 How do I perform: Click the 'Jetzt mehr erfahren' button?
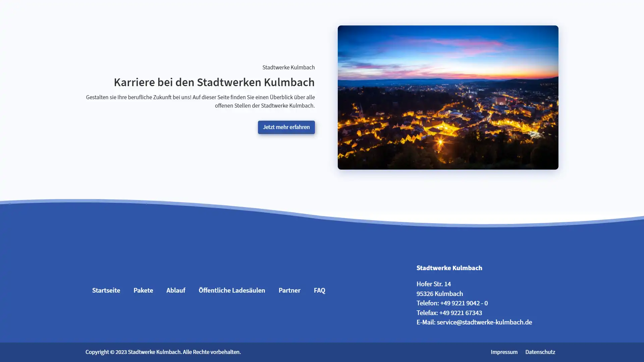coord(286,127)
